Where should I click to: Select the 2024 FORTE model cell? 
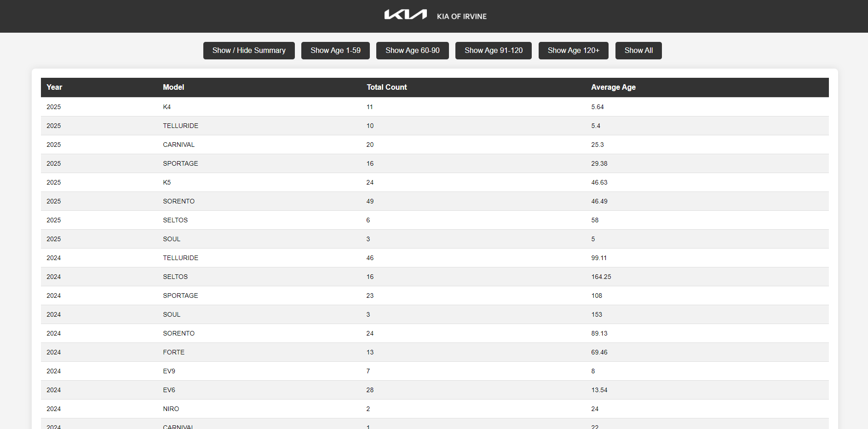(x=173, y=352)
